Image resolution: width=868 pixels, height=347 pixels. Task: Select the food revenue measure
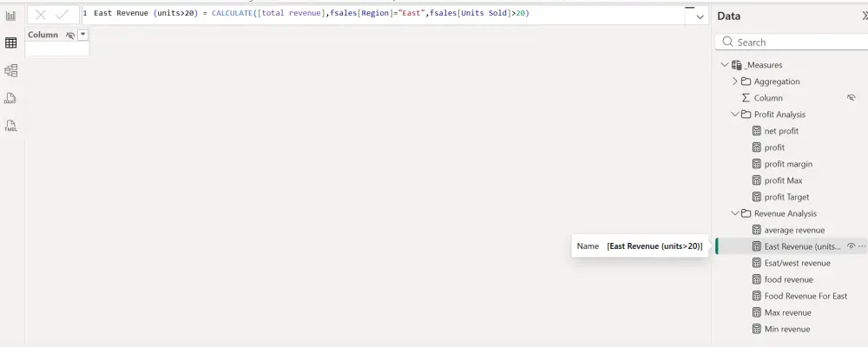point(789,279)
